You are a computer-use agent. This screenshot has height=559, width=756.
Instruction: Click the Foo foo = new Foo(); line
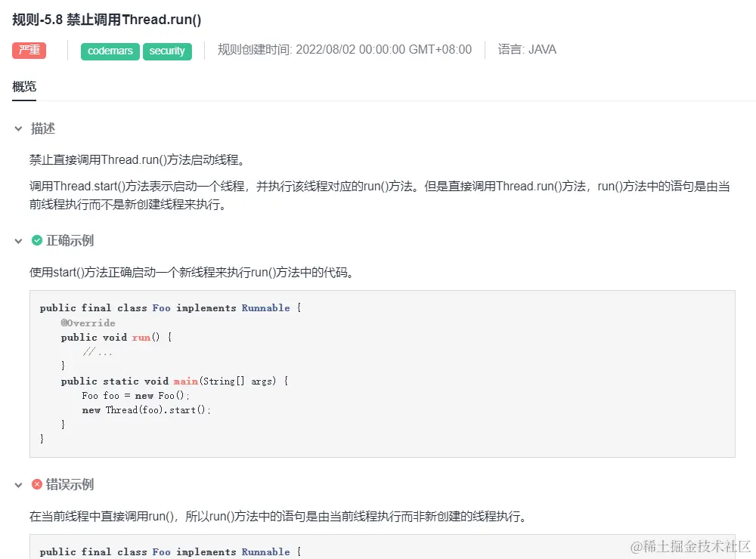pyautogui.click(x=136, y=396)
